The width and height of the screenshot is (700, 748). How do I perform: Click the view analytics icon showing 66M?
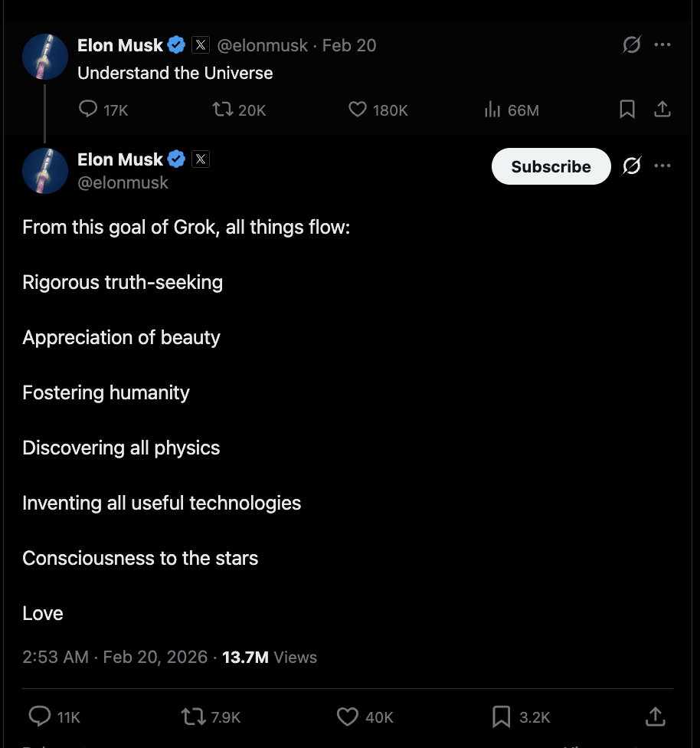492,110
